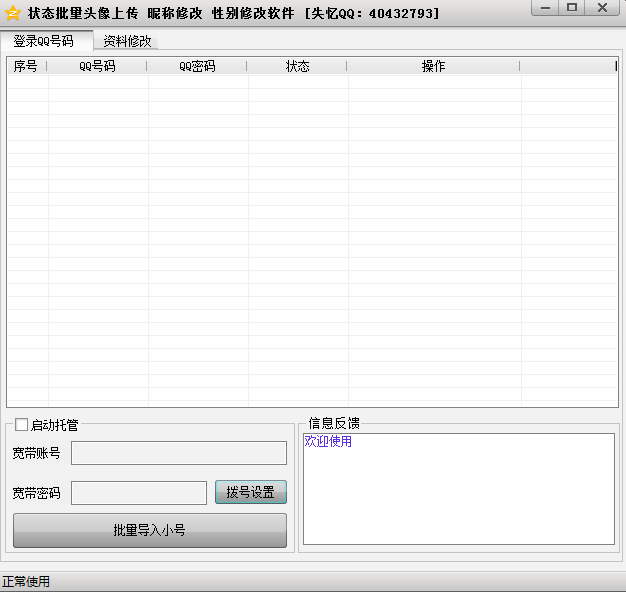This screenshot has width=626, height=593.
Task: Click the 正常使用 status bar
Action: pyautogui.click(x=26, y=582)
